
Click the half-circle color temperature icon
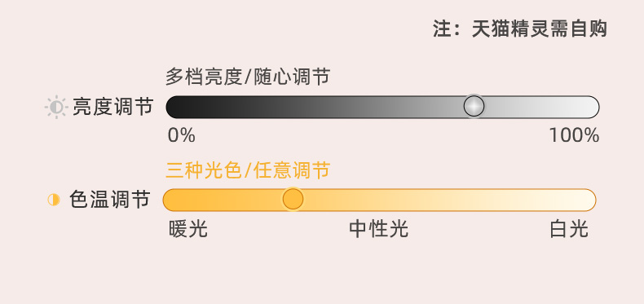tap(54, 200)
